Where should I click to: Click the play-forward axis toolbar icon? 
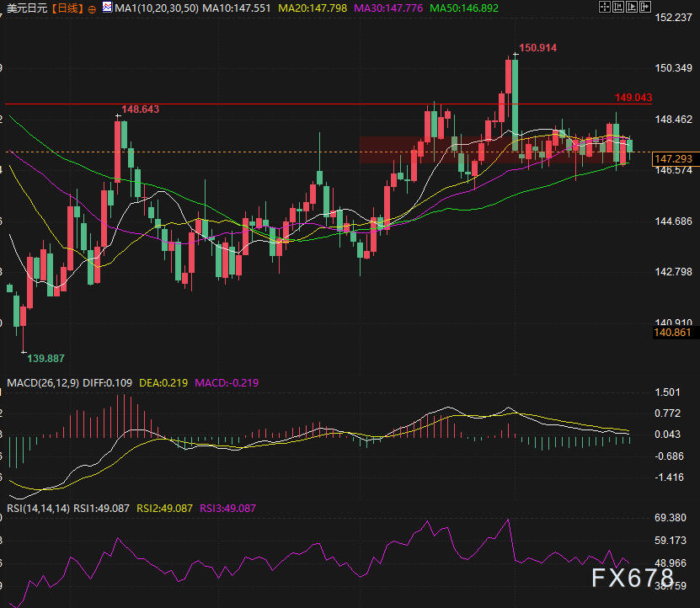631,7
